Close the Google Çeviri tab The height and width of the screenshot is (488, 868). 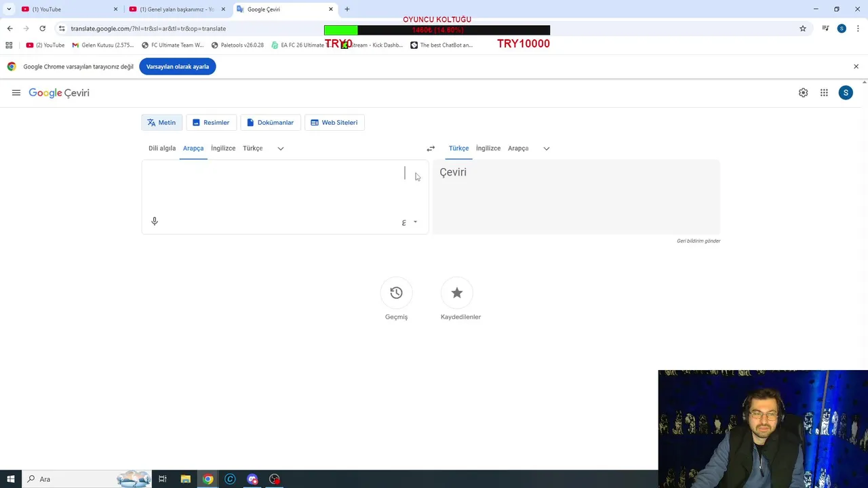331,9
